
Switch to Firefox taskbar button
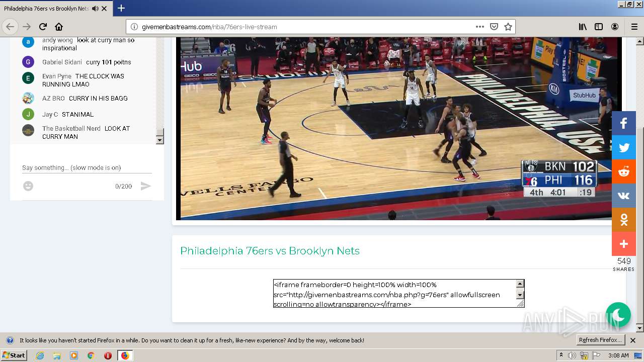pos(125,355)
